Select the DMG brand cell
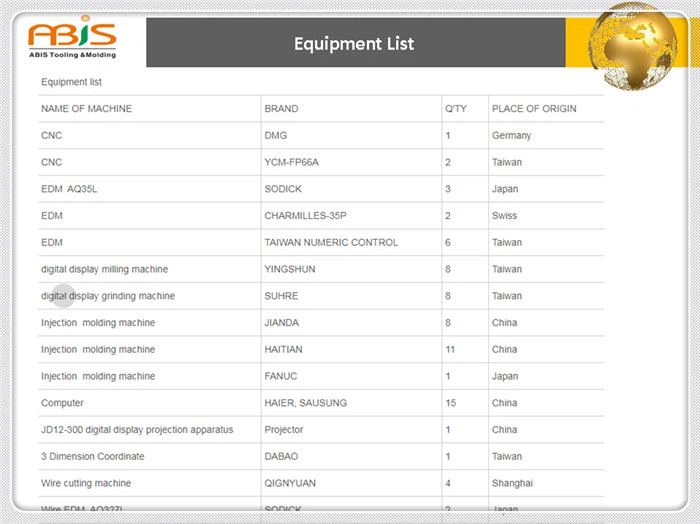700x524 pixels. point(275,135)
